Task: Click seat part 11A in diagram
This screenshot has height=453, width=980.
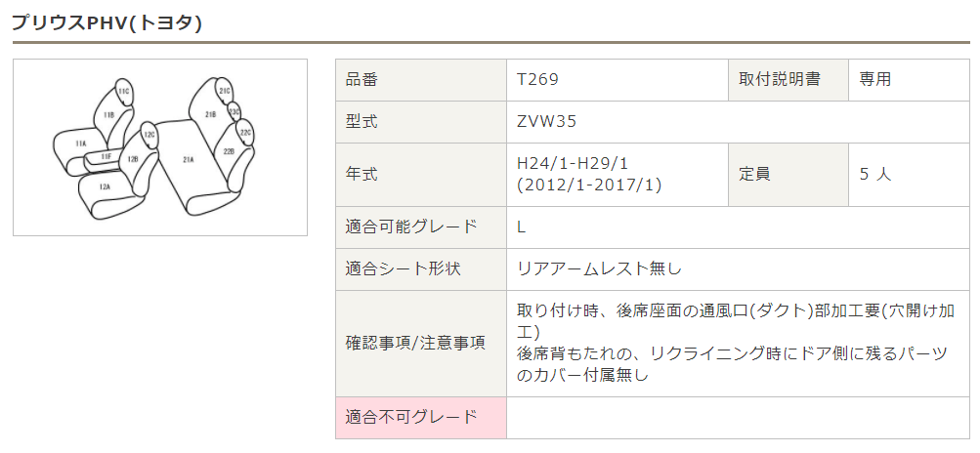Action: [x=81, y=144]
